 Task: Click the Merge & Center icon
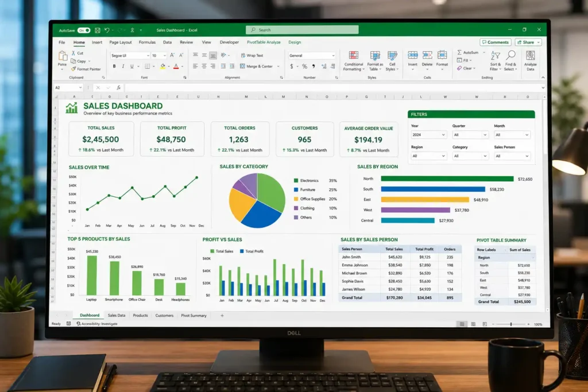coord(243,67)
